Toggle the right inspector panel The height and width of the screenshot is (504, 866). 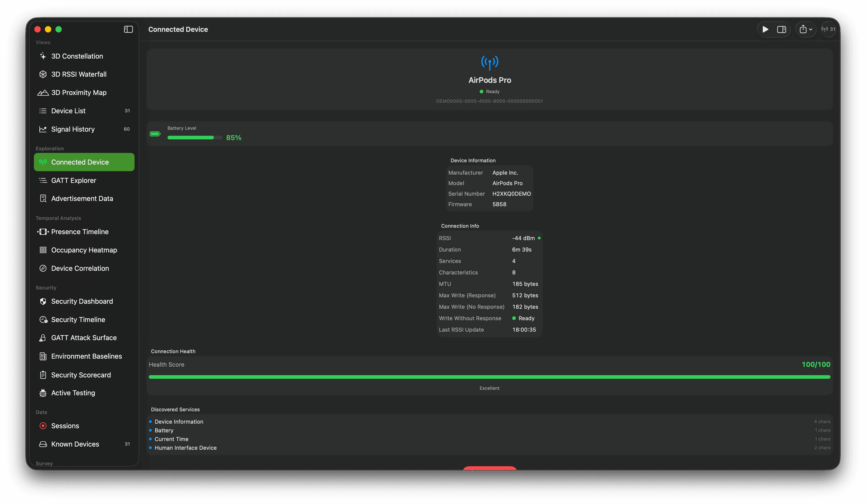click(782, 29)
